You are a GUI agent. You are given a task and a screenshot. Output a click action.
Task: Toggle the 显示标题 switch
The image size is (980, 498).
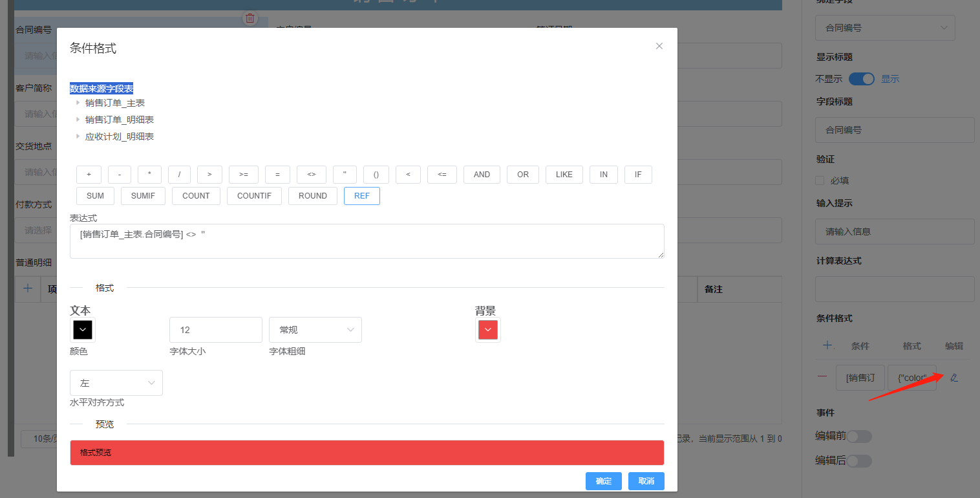pos(861,79)
